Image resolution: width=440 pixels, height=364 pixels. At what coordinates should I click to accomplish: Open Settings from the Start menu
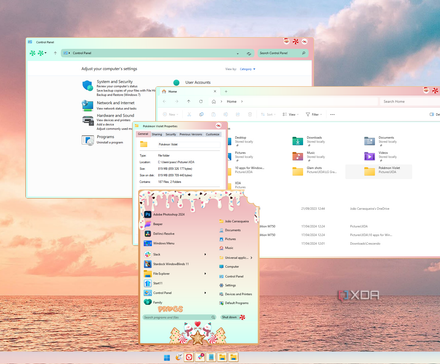(228, 285)
